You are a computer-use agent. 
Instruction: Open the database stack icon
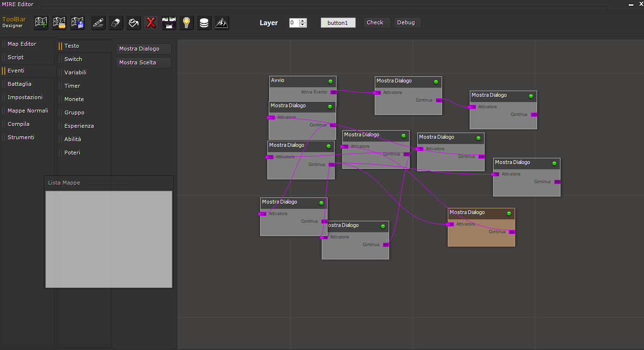204,22
